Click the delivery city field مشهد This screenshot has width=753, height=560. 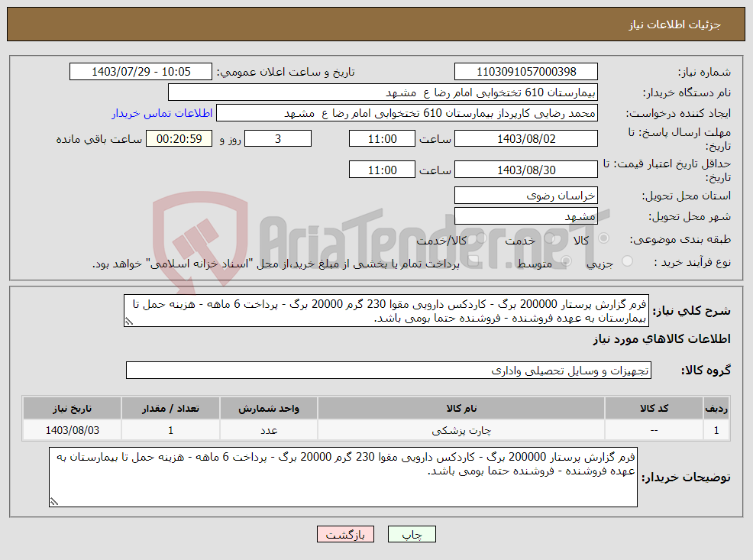[526, 216]
